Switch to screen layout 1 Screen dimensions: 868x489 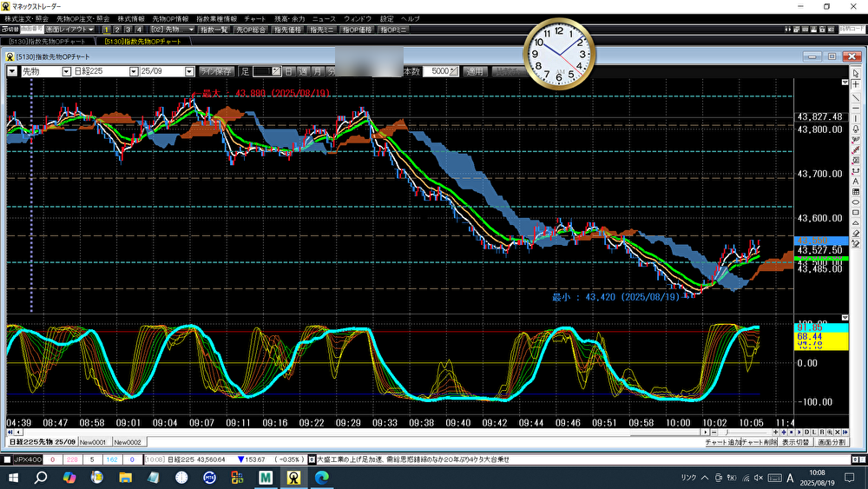[x=106, y=30]
